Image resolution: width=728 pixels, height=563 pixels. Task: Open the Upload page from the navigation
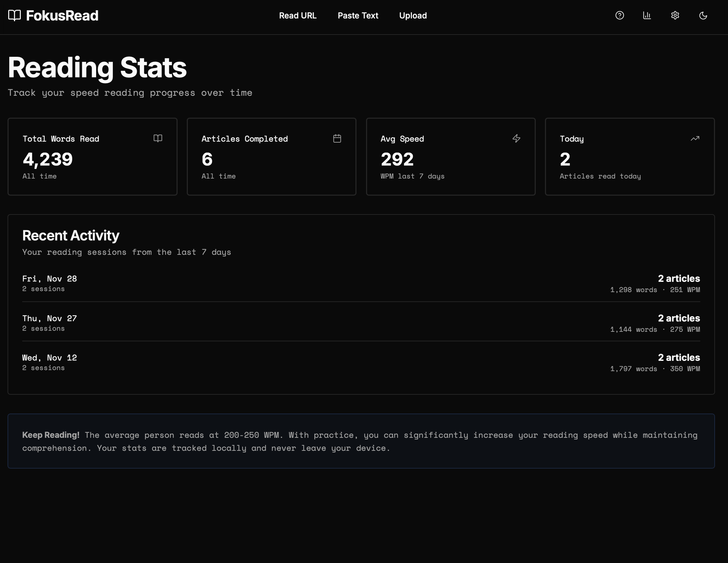(x=413, y=15)
